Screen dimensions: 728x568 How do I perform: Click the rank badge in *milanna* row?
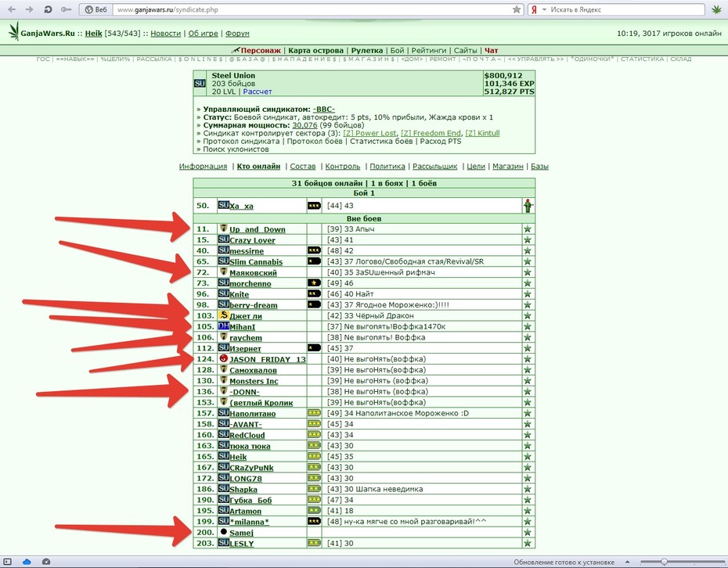point(315,521)
